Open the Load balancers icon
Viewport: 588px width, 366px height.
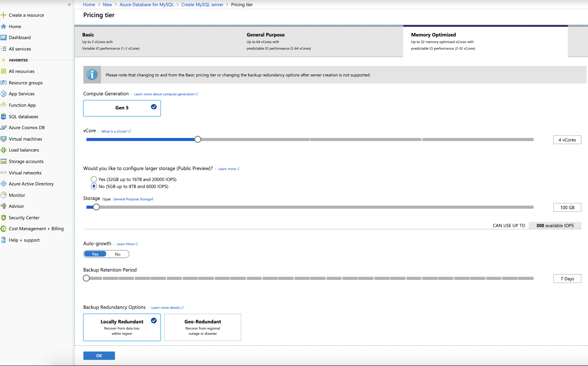coord(3,150)
